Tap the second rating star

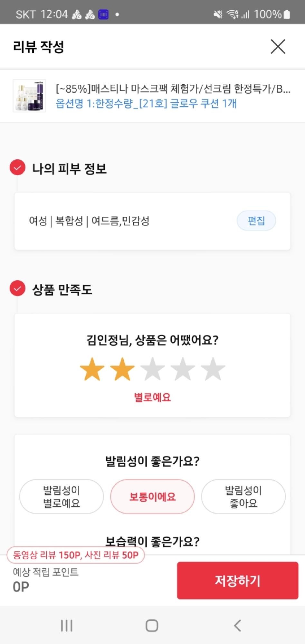[122, 369]
